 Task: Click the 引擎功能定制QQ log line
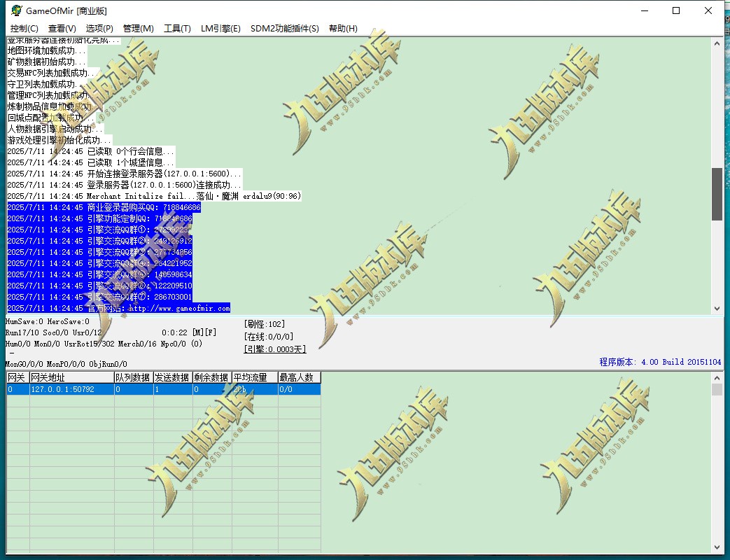click(x=99, y=219)
